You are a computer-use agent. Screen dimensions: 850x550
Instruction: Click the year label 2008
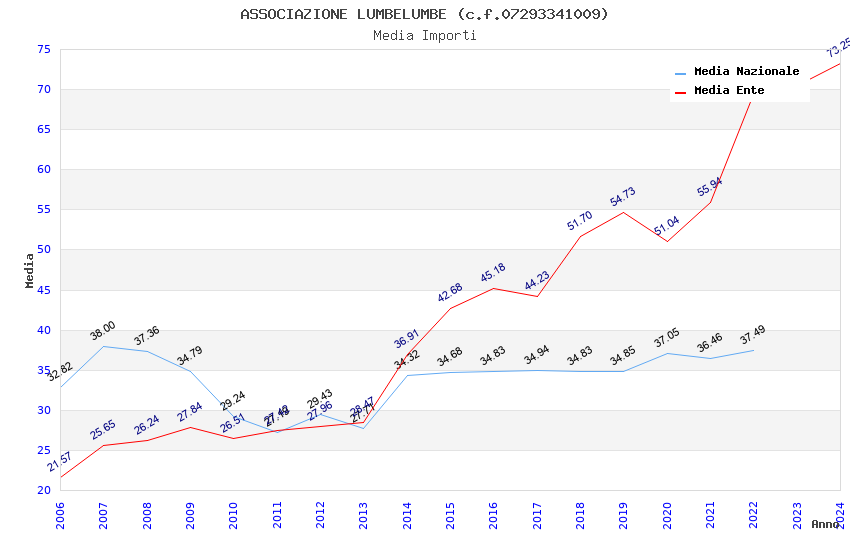click(x=147, y=515)
